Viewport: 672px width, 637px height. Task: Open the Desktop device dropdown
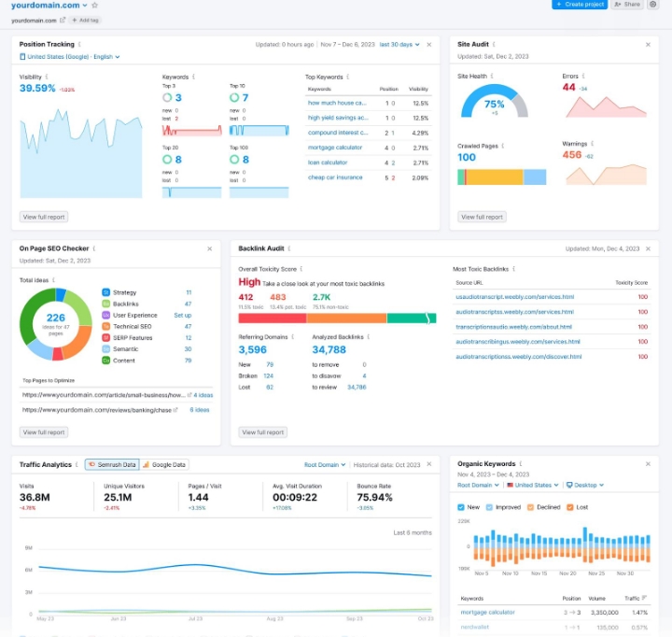coord(585,485)
